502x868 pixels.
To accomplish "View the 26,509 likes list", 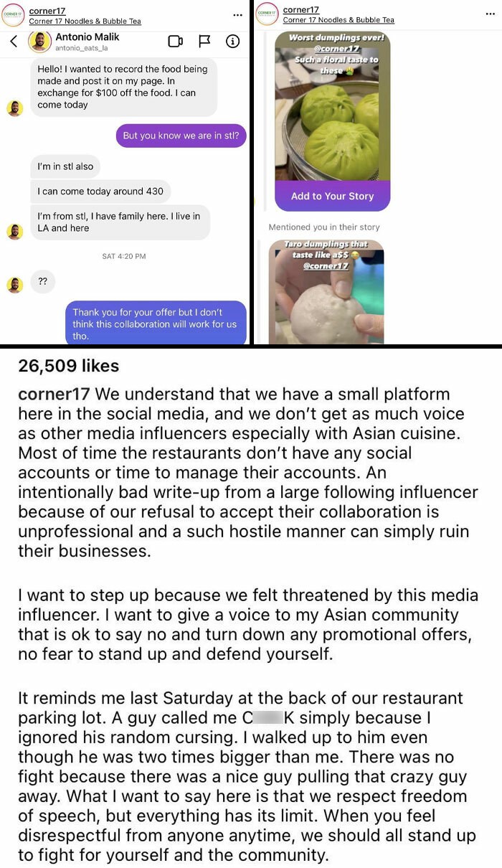I will coord(69,366).
